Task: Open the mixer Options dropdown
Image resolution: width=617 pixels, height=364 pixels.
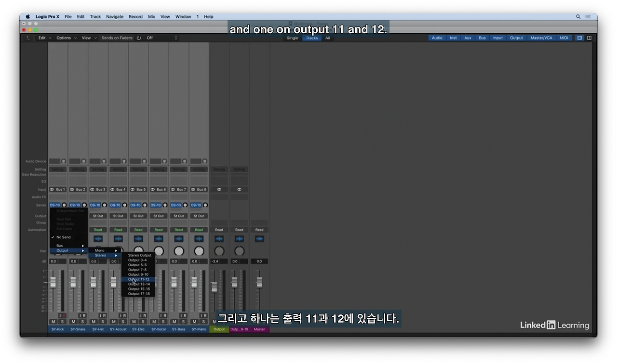Action: pyautogui.click(x=67, y=38)
